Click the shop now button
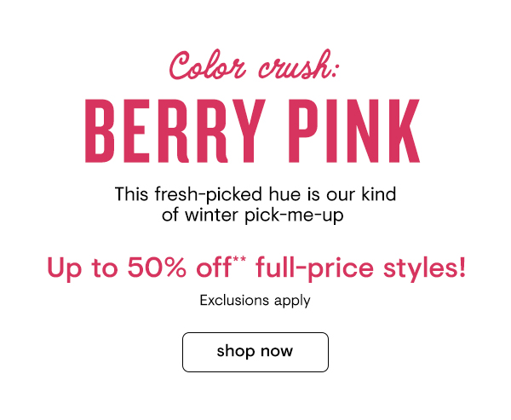This screenshot has height=420, width=511. point(255,352)
